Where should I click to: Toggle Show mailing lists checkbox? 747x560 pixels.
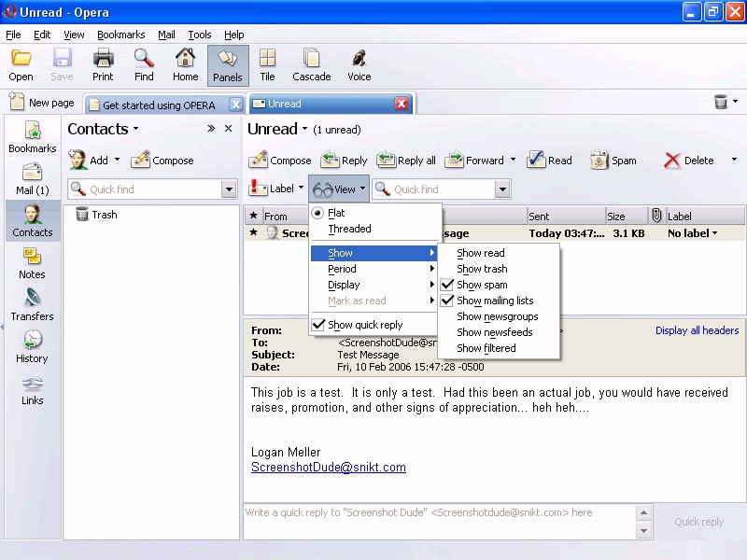(495, 301)
